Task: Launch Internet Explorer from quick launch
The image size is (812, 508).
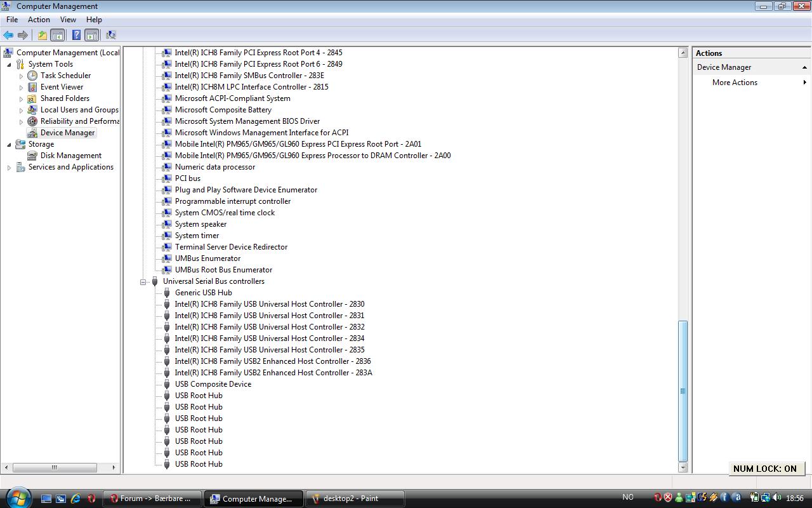Action: (x=76, y=499)
